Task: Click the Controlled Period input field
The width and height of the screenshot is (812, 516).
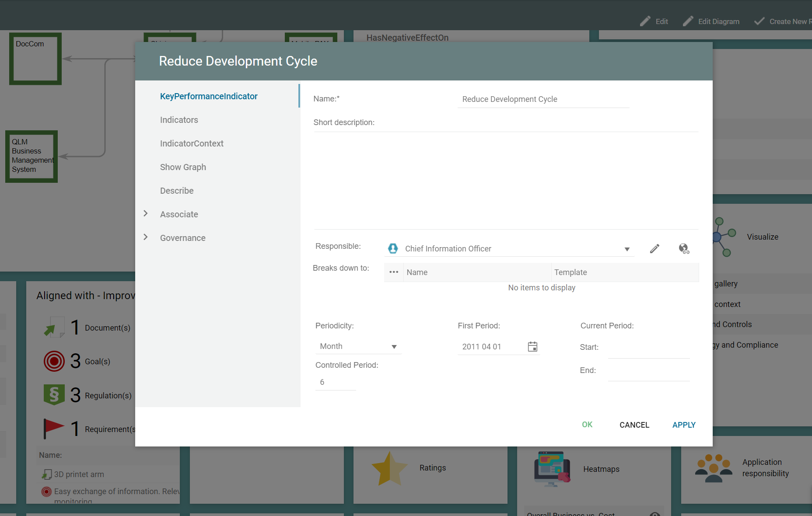Action: tap(335, 382)
